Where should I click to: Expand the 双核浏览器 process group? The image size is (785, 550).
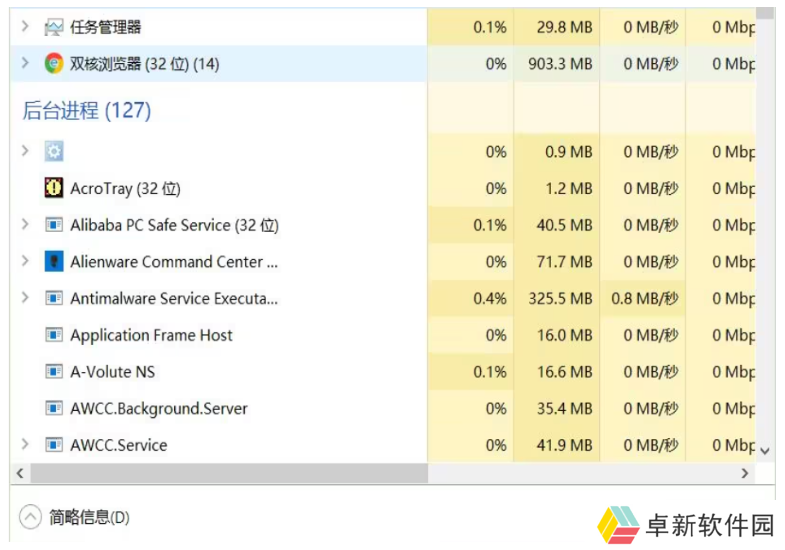pyautogui.click(x=25, y=64)
